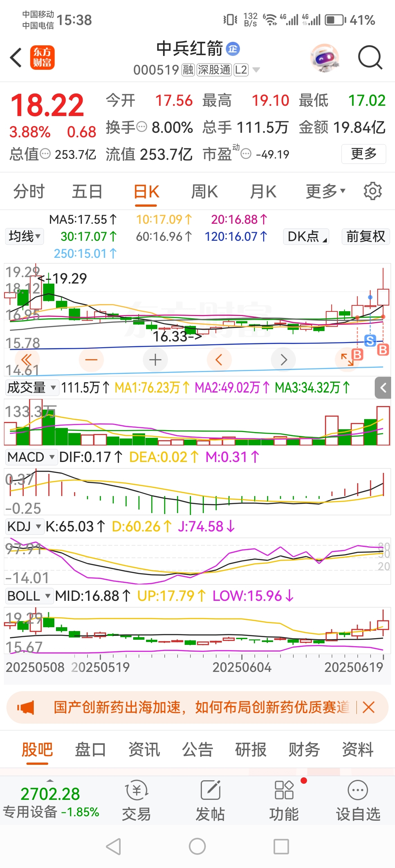Expand the 专用设备 sector index 2702.28
Screen dimensions: 395x868
[51, 801]
